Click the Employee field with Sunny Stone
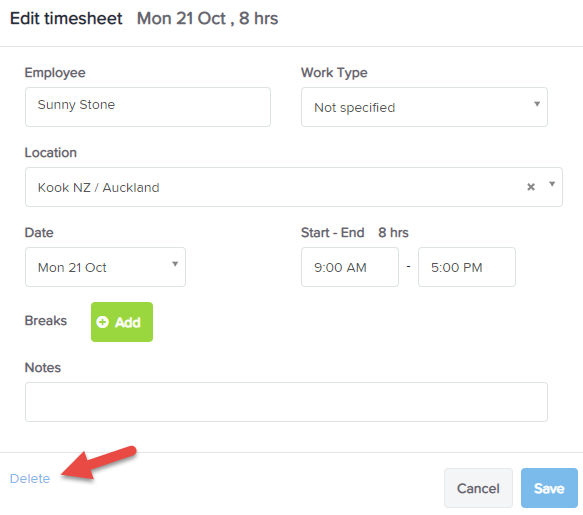The width and height of the screenshot is (583, 515). coord(148,107)
